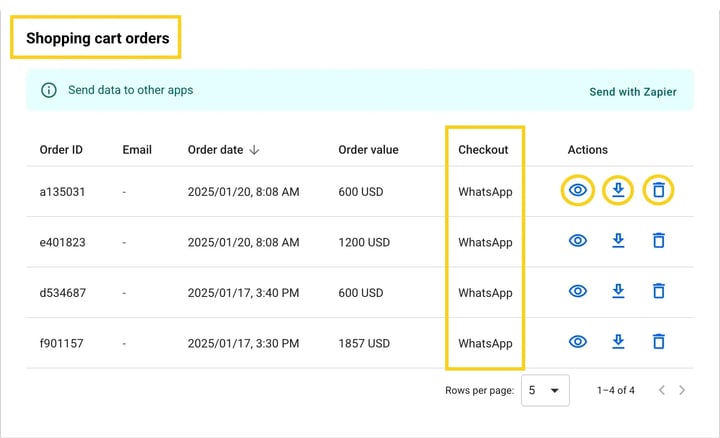Download order f901157
The width and height of the screenshot is (720, 438).
(x=618, y=342)
